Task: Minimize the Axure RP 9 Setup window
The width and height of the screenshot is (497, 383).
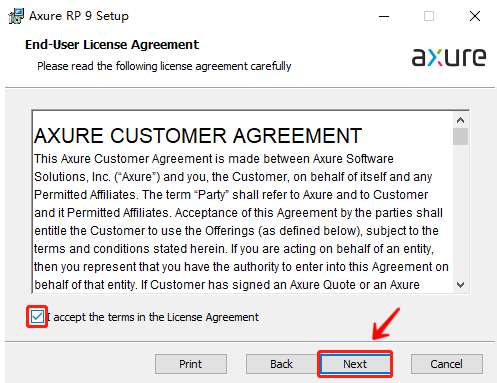Action: pos(384,16)
